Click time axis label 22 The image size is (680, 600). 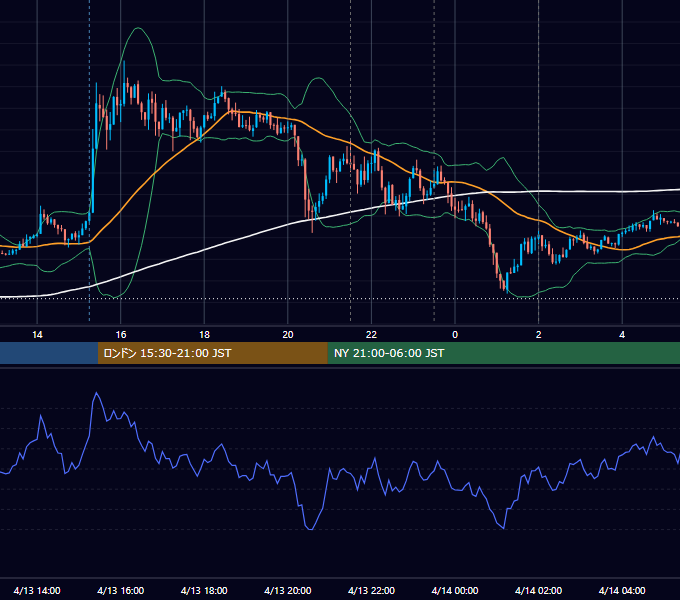(x=371, y=335)
